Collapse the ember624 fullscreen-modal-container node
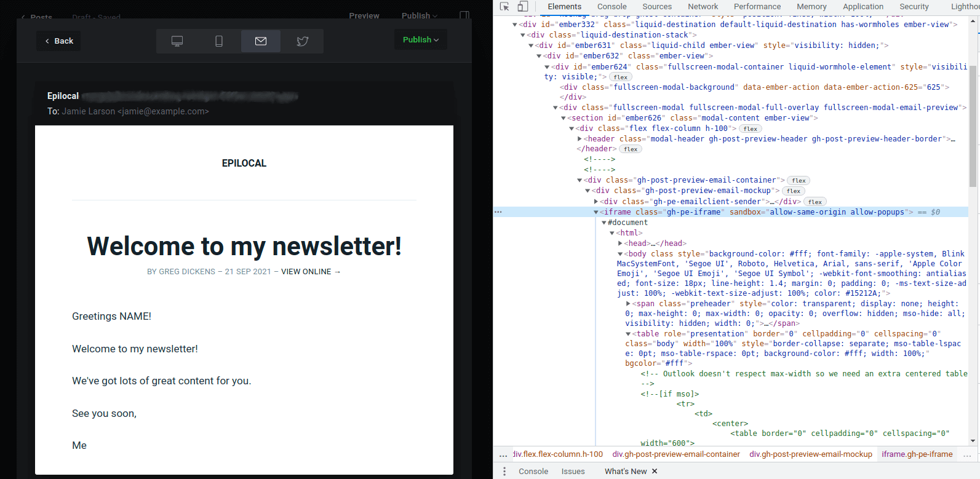This screenshot has height=479, width=980. 547,68
